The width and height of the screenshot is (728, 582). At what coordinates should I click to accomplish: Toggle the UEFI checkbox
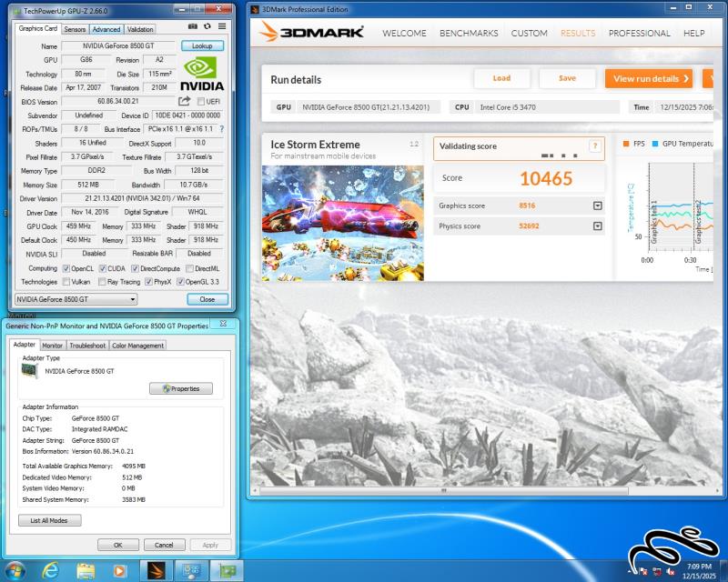pyautogui.click(x=201, y=102)
